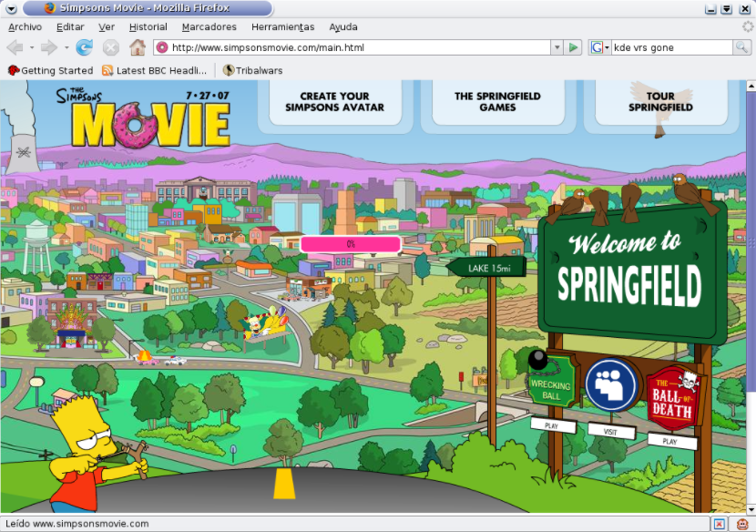Open the Historial menu
The image size is (756, 532).
point(148,27)
